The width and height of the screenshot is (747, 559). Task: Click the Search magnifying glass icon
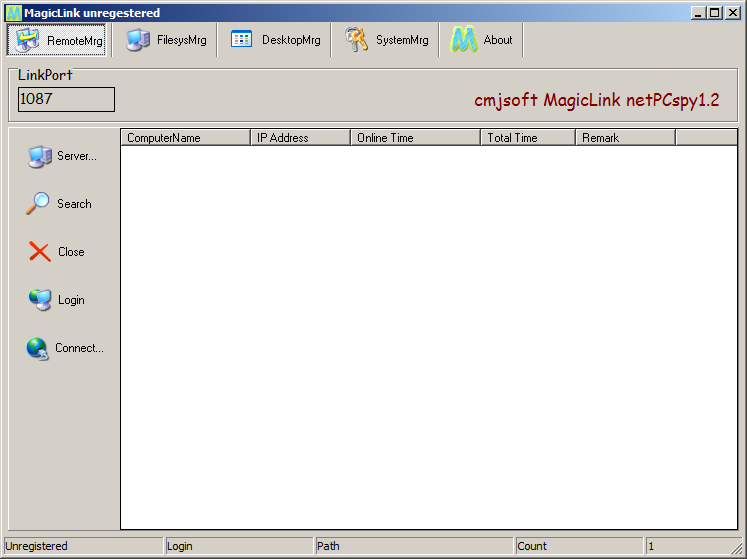[x=38, y=204]
